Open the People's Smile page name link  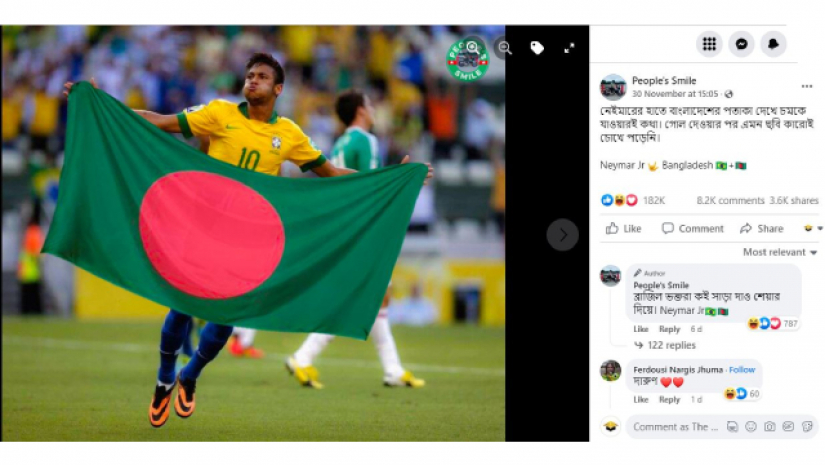coord(664,80)
